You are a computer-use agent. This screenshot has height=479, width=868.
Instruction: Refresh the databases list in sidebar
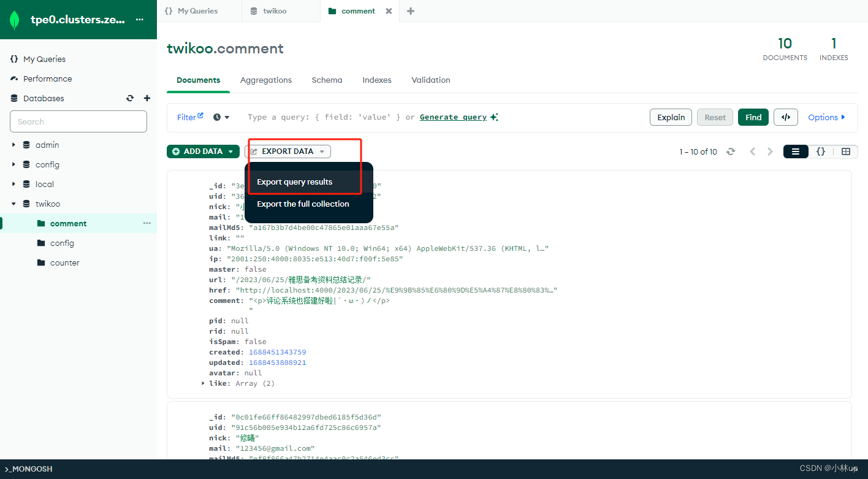coord(130,98)
